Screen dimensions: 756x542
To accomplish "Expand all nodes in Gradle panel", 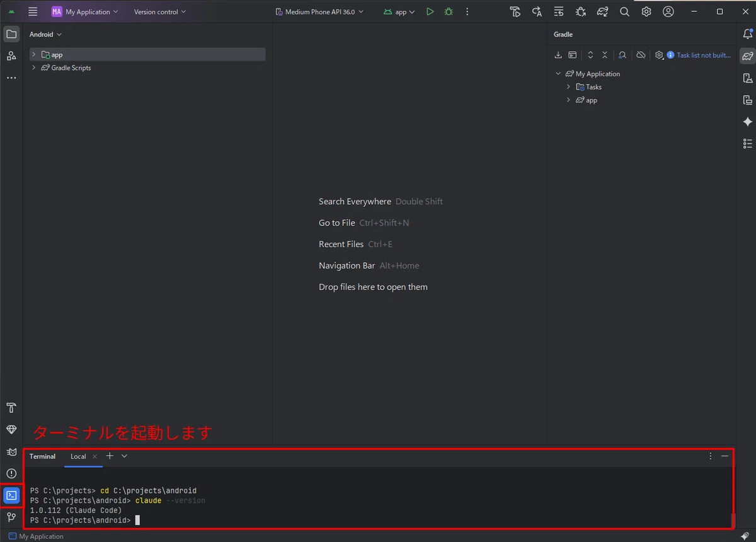I will [590, 55].
